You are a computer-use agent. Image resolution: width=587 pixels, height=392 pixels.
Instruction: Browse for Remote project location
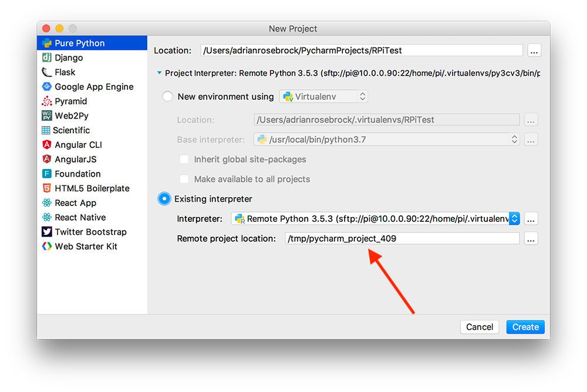tap(531, 238)
